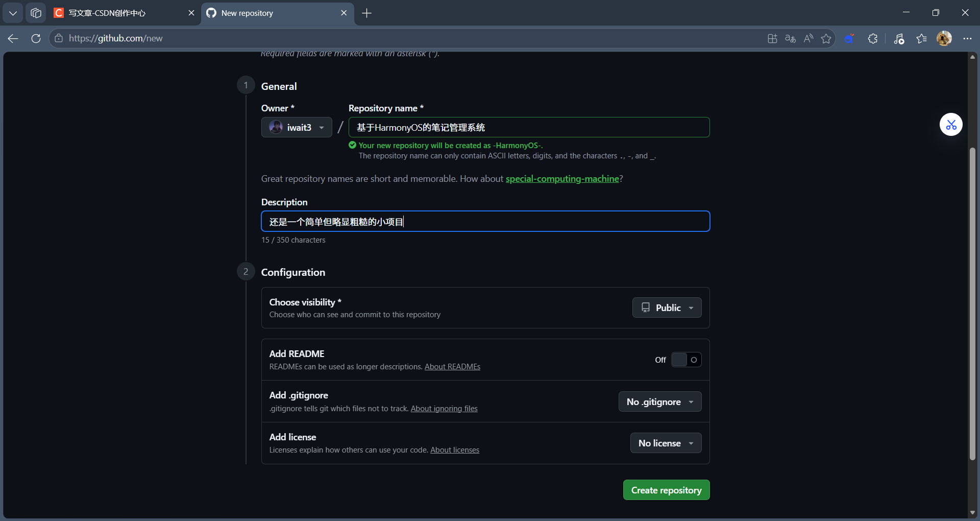Open split screen icon in address bar
This screenshot has width=980, height=521.
(772, 38)
